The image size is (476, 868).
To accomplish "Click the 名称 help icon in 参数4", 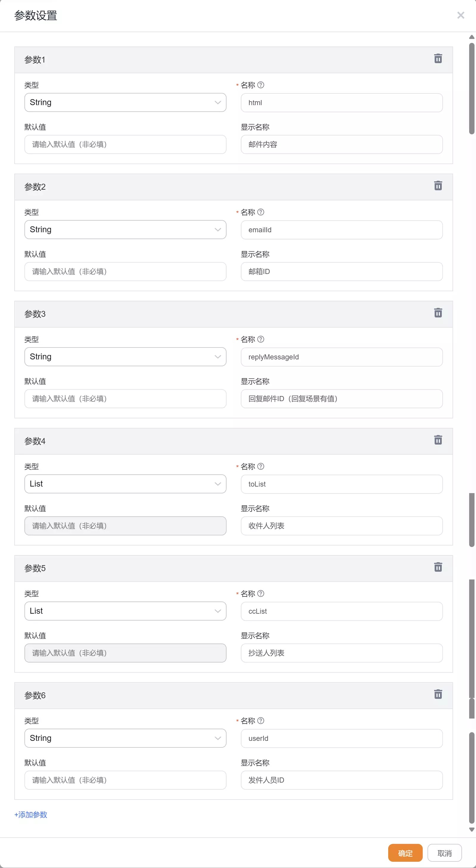I will [261, 466].
